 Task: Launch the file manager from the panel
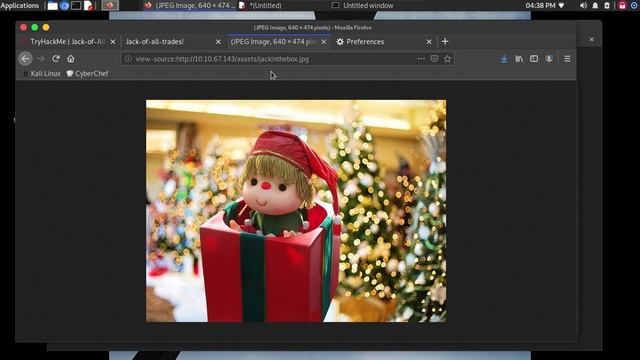click(53, 6)
